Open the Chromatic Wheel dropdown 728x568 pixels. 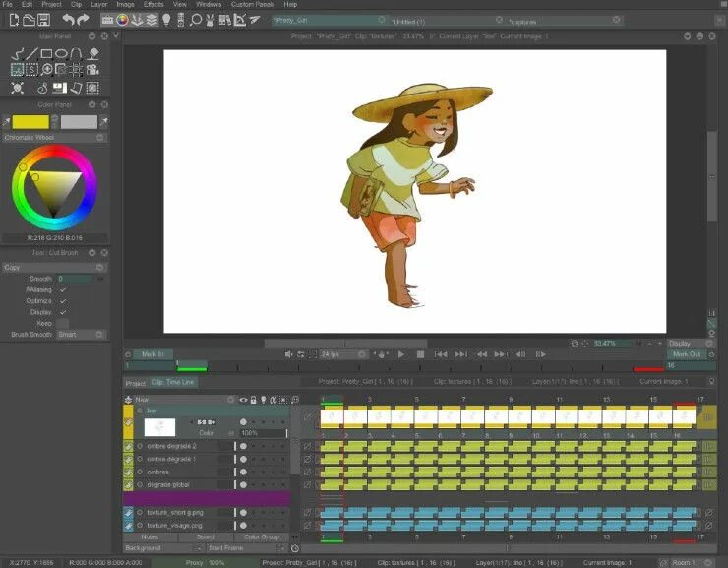pyautogui.click(x=55, y=138)
